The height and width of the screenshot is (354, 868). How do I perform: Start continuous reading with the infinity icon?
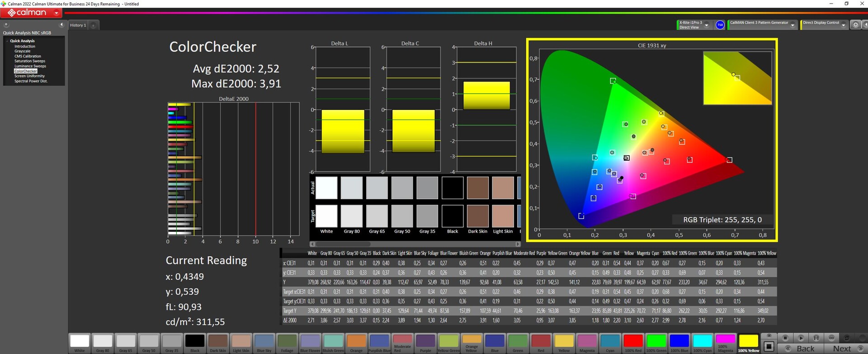[831, 338]
